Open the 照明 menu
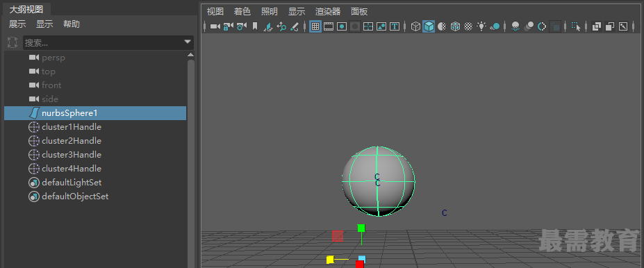 (270, 12)
